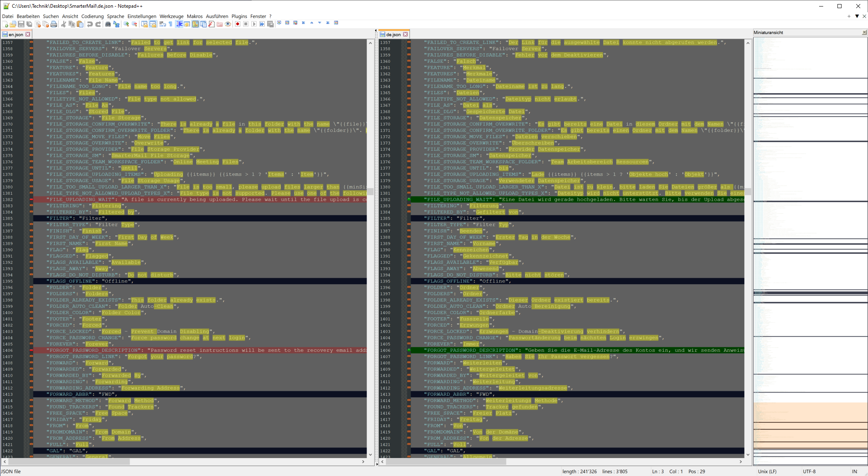Toggle file monitoring eye icon
This screenshot has height=476, width=868.
pos(228,24)
